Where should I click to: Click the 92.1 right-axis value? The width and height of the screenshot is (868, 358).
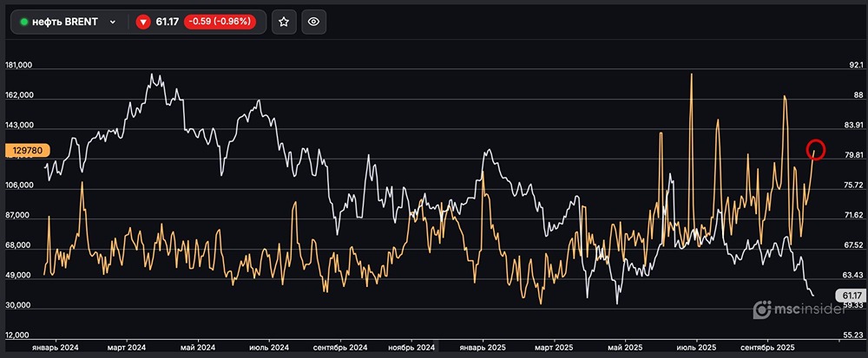[856, 65]
